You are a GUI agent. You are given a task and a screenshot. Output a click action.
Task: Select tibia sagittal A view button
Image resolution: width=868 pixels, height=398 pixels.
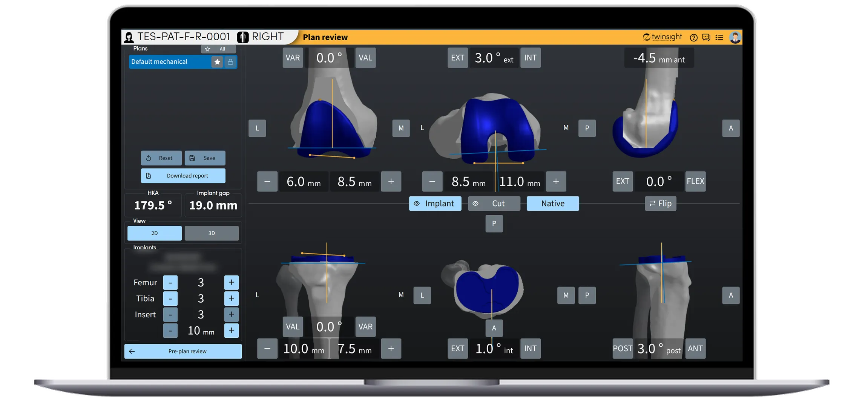[x=731, y=295]
